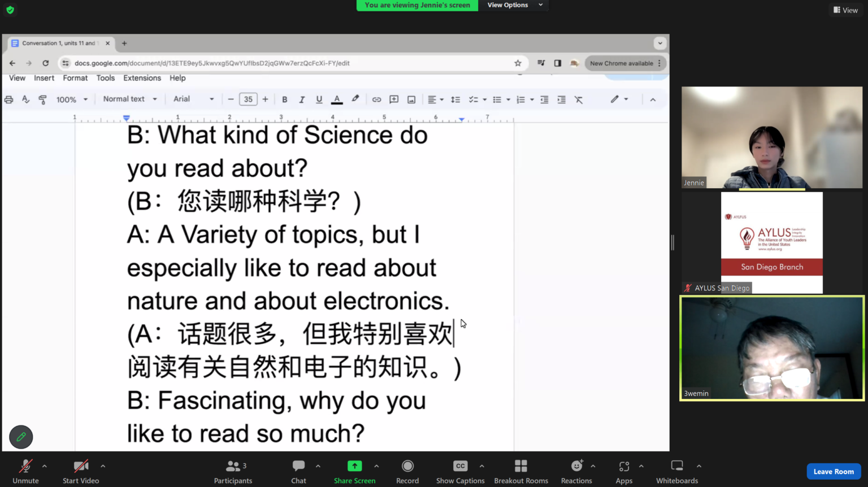The image size is (868, 487).
Task: Open the zoom level 100% dropdown
Action: 72,99
